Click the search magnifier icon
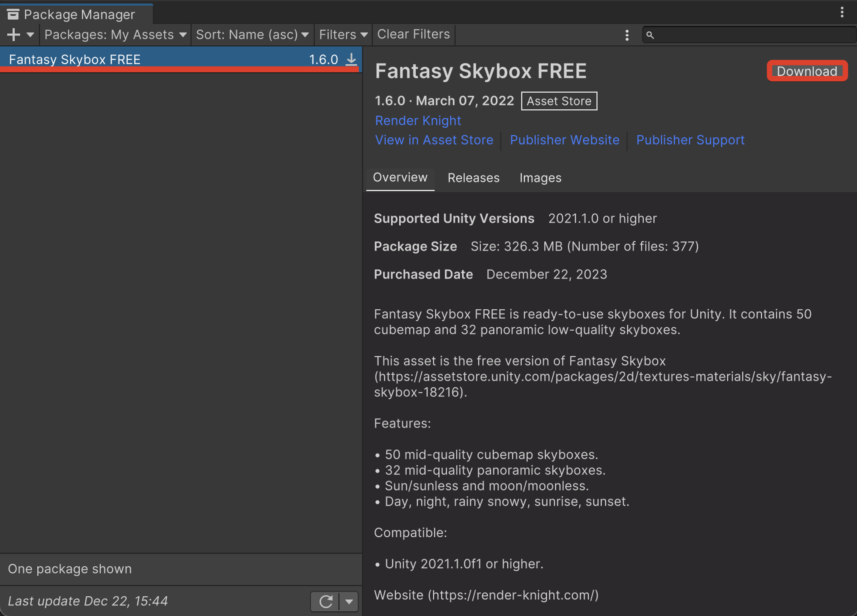 pyautogui.click(x=650, y=35)
